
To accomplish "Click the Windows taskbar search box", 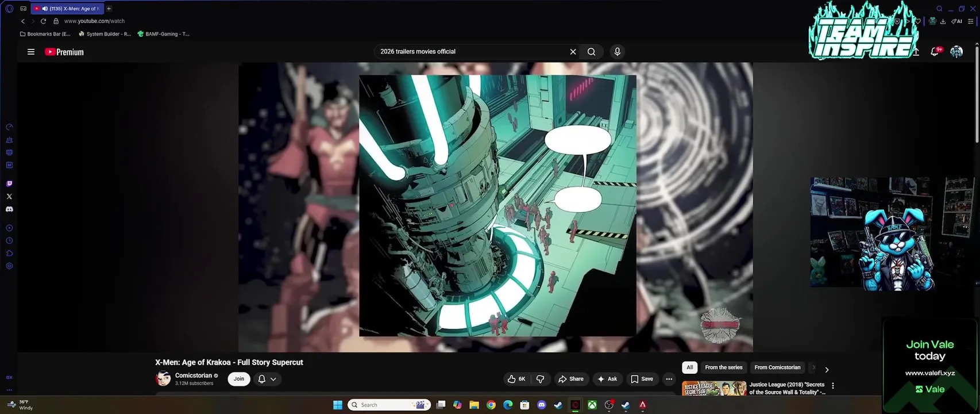I will 389,405.
